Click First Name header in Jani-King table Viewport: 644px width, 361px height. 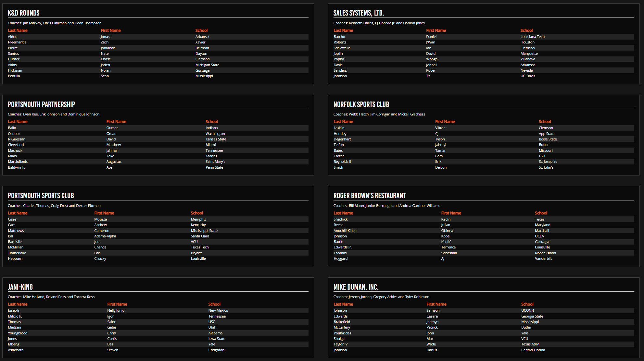tap(117, 304)
